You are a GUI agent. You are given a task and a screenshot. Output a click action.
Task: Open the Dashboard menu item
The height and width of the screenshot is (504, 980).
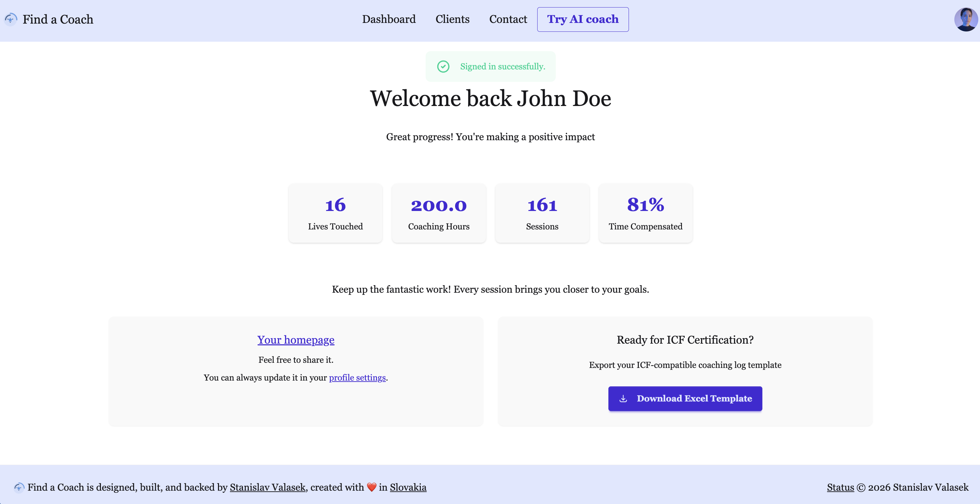point(388,19)
